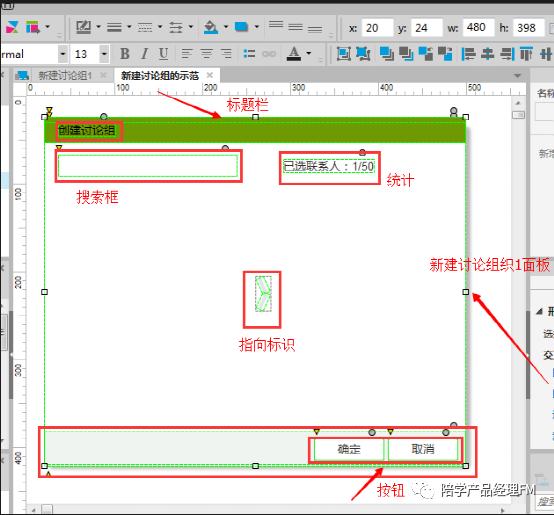Click the x position input field

pos(377,28)
